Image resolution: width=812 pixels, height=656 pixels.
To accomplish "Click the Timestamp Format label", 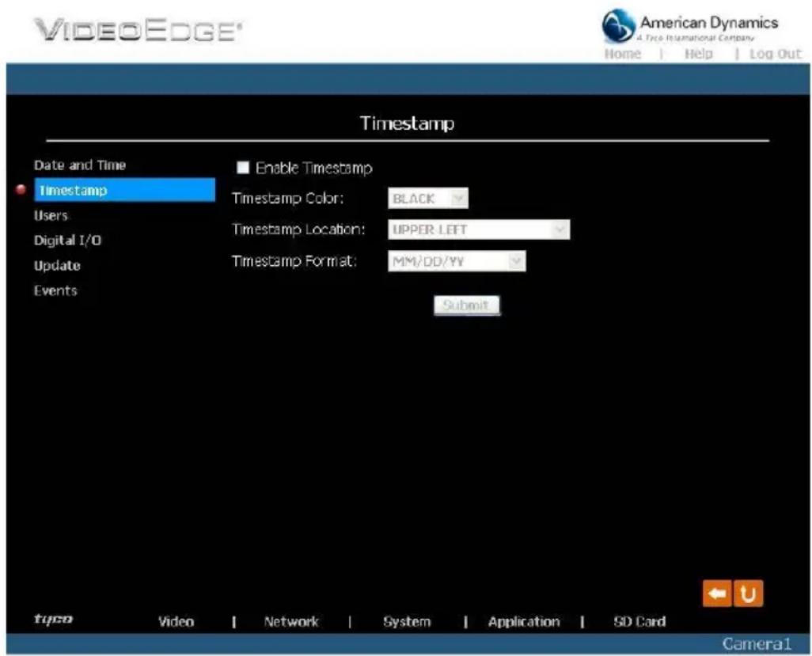I will [x=294, y=261].
